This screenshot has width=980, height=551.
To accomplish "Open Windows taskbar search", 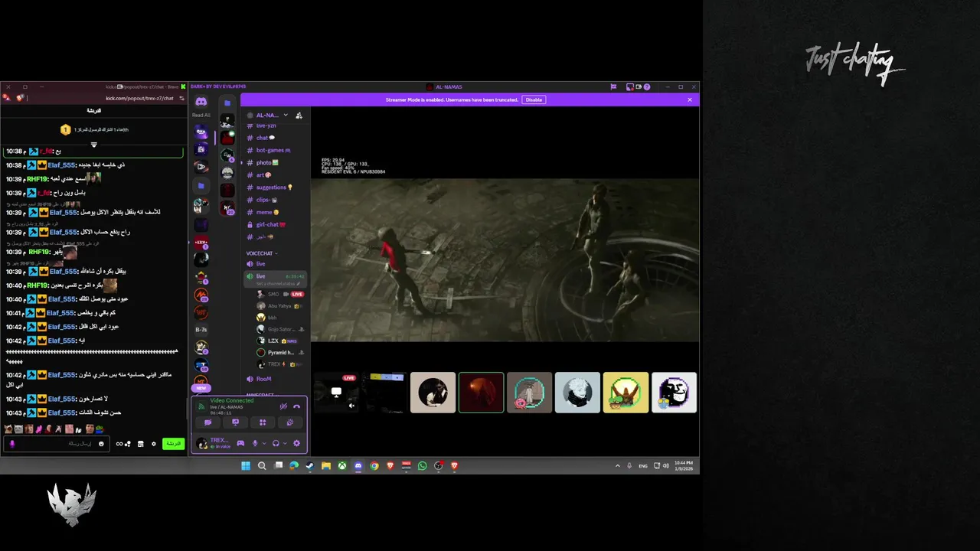I will tap(262, 465).
